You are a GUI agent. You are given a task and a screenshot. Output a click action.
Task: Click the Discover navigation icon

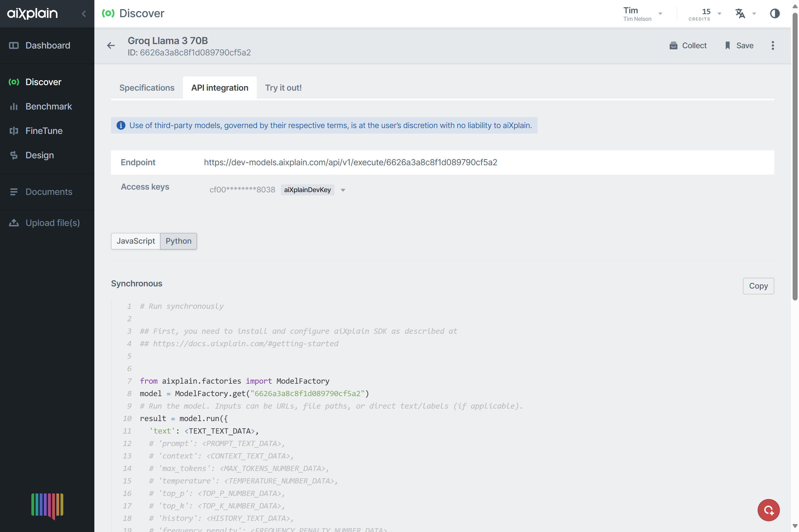coord(13,82)
